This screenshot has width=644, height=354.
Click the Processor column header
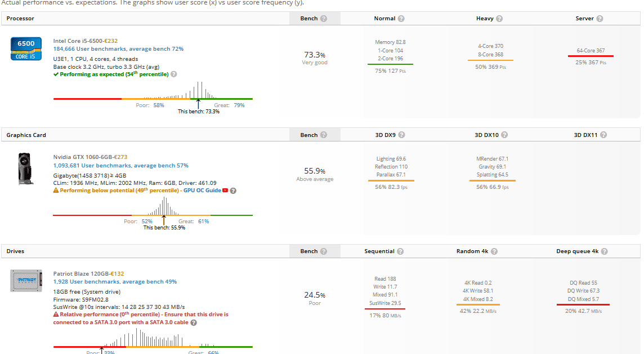tap(20, 19)
